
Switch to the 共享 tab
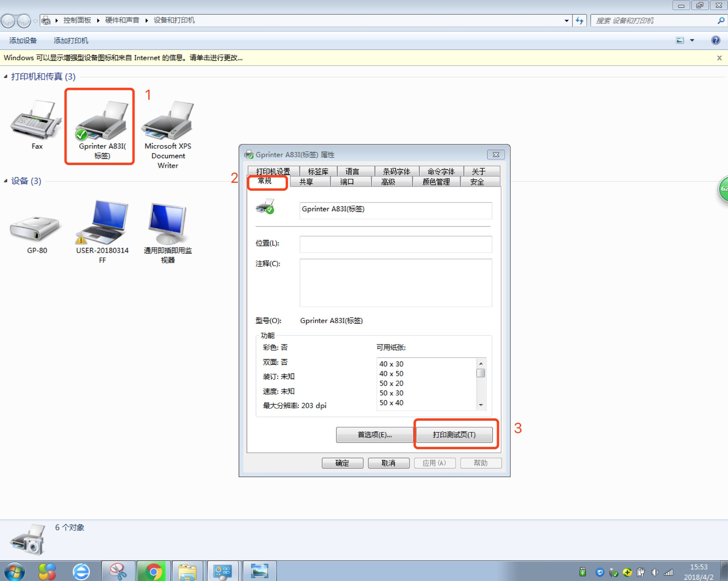coord(306,182)
